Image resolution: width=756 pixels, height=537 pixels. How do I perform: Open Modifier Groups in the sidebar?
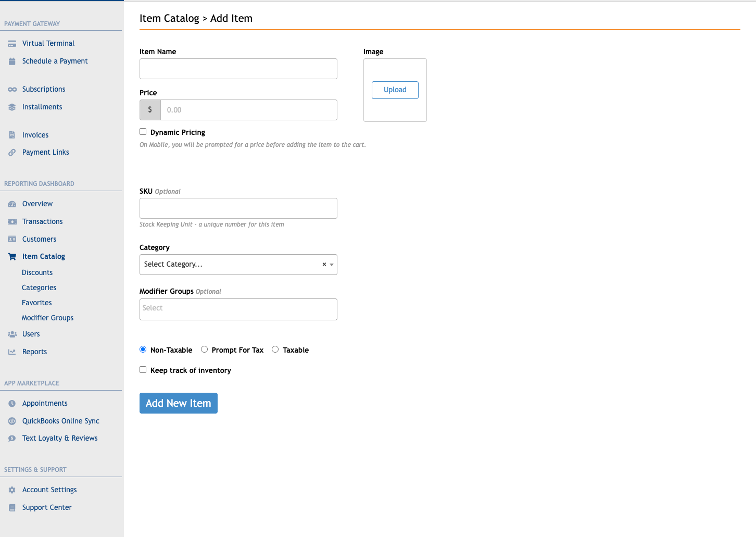click(48, 318)
